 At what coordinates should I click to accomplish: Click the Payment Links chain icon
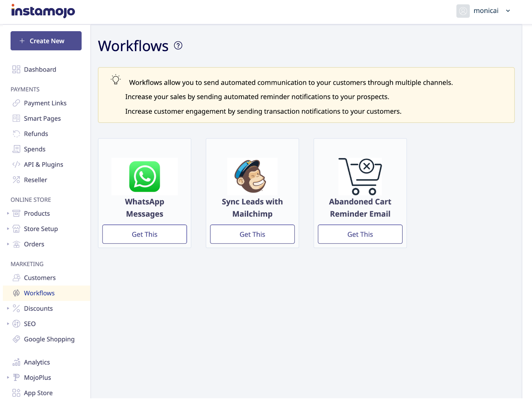tap(16, 103)
